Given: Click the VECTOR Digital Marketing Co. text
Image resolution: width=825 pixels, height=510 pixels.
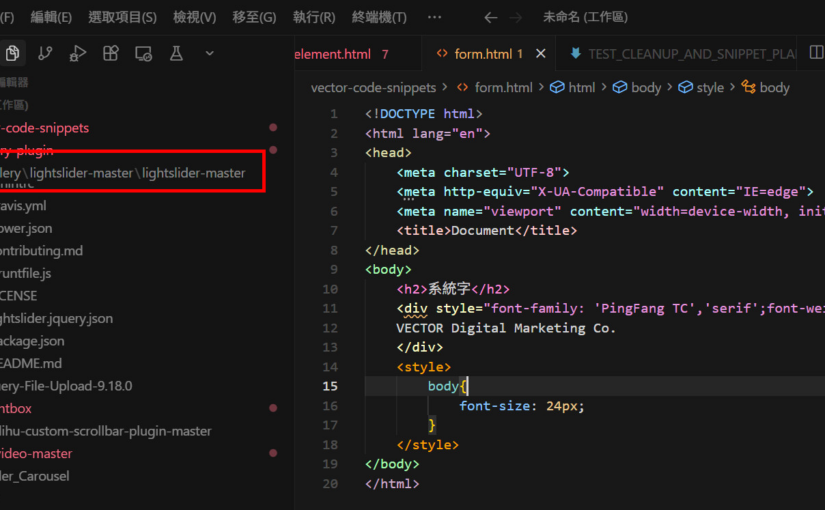Looking at the screenshot, I should 506,328.
